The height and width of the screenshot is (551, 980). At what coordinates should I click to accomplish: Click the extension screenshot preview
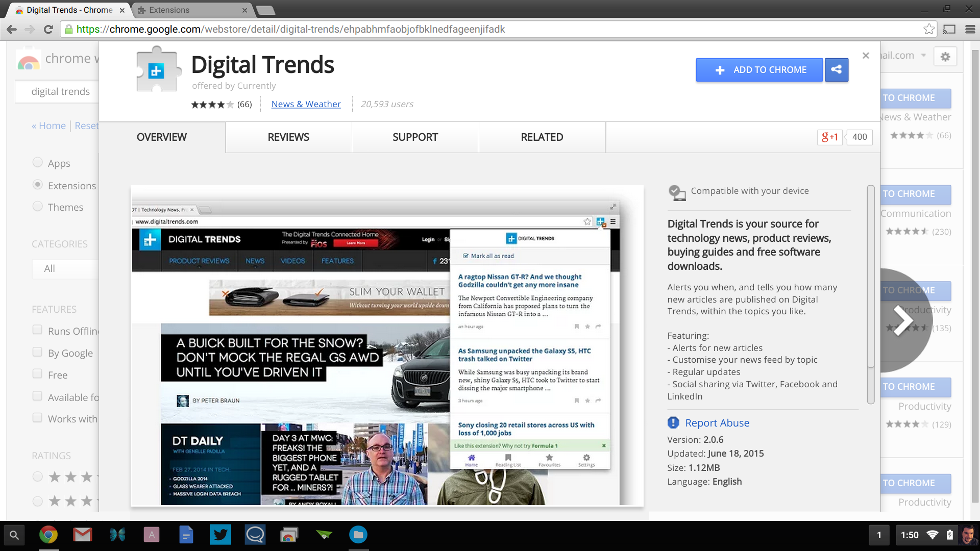387,346
